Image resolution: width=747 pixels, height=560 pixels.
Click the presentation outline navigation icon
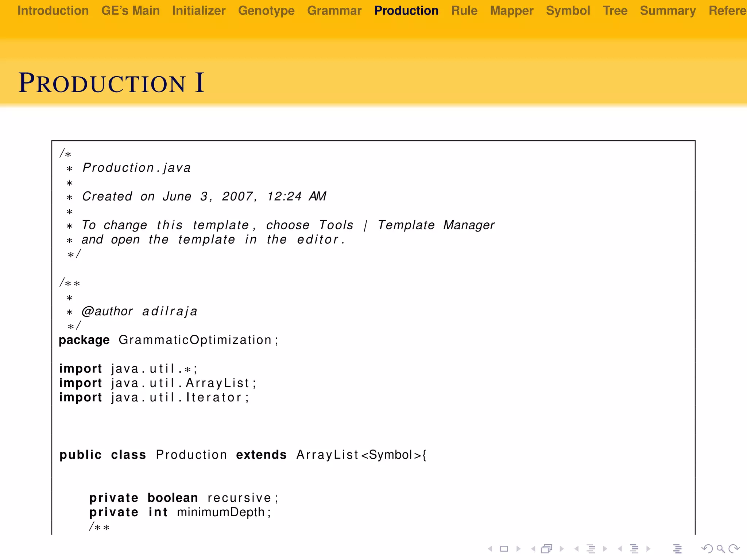[x=677, y=549]
